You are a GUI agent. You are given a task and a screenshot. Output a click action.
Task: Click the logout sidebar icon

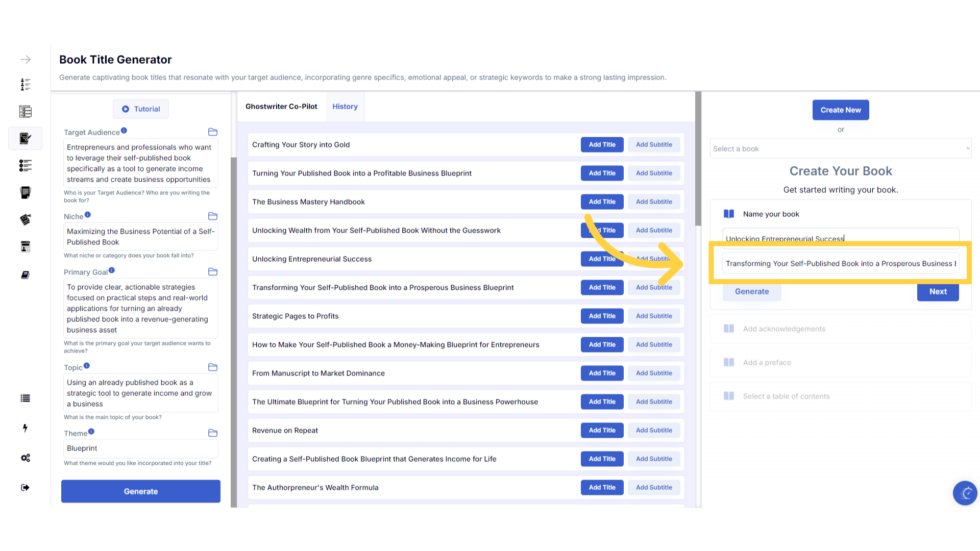pyautogui.click(x=25, y=487)
